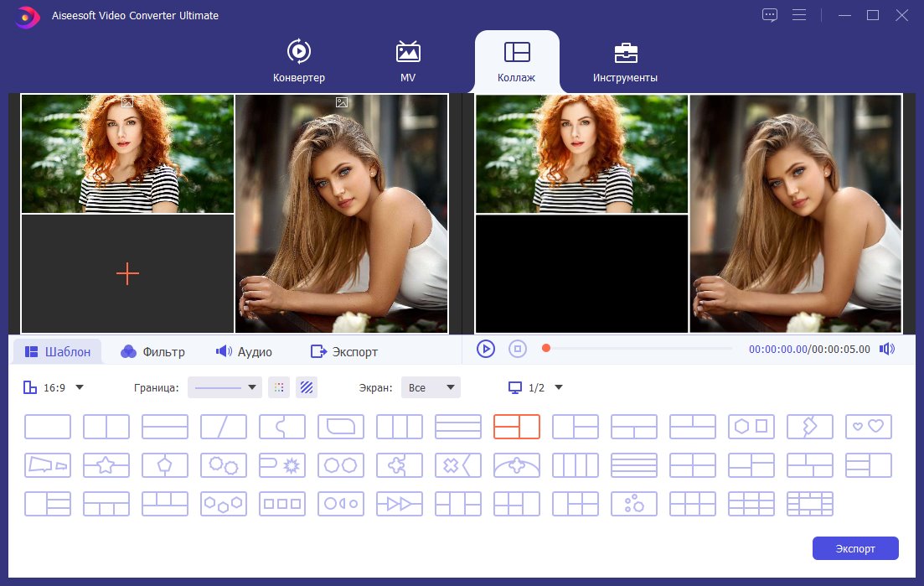Open the feedback chat icon in title bar
This screenshot has width=924, height=586.
click(x=770, y=15)
